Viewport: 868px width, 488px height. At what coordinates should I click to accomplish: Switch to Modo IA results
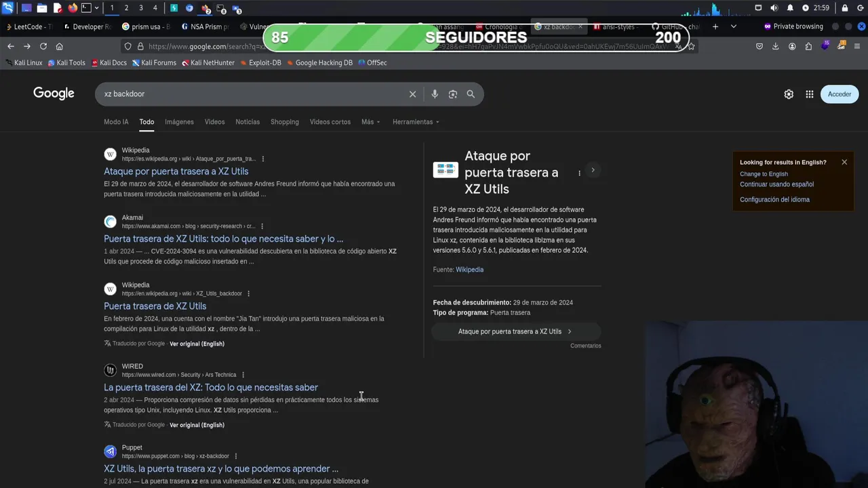tap(116, 122)
